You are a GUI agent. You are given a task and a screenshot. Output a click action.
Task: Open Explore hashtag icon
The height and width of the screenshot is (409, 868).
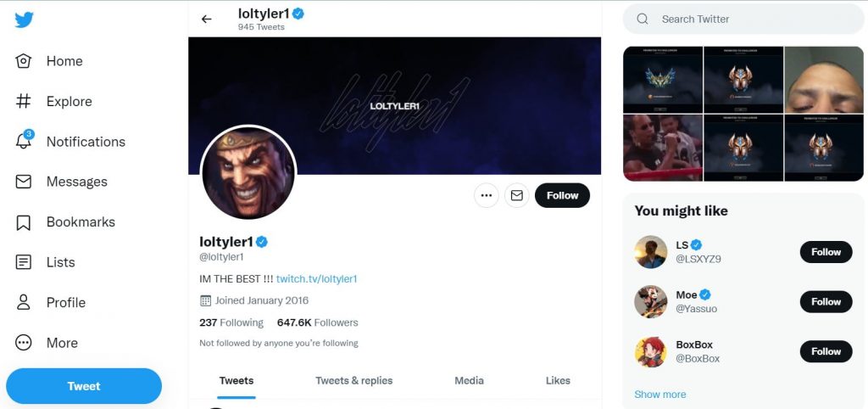pyautogui.click(x=24, y=101)
